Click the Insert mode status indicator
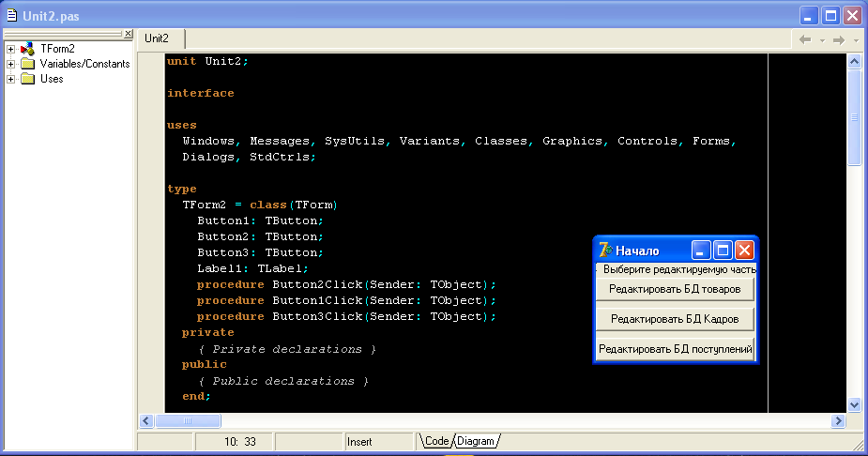 pyautogui.click(x=359, y=442)
